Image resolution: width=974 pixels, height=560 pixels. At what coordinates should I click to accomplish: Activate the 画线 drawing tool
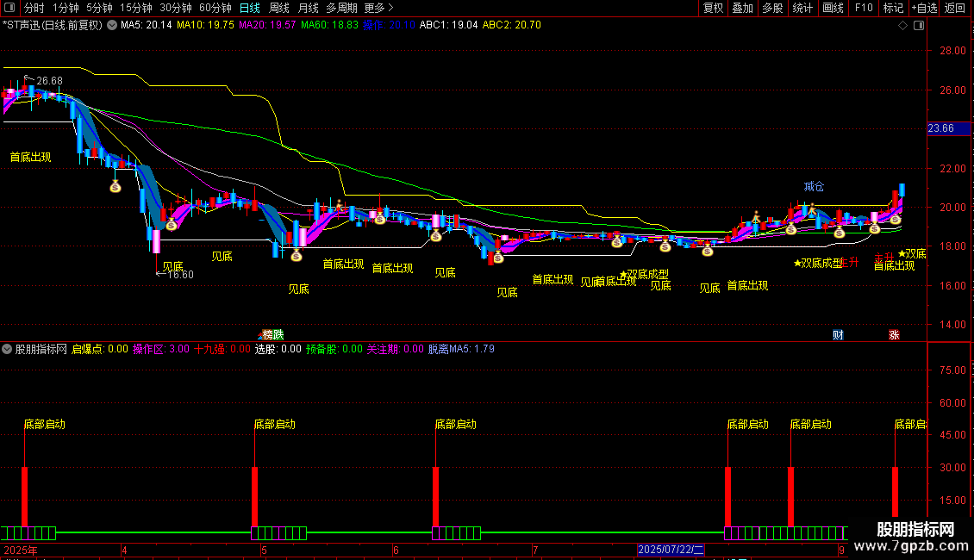[833, 8]
